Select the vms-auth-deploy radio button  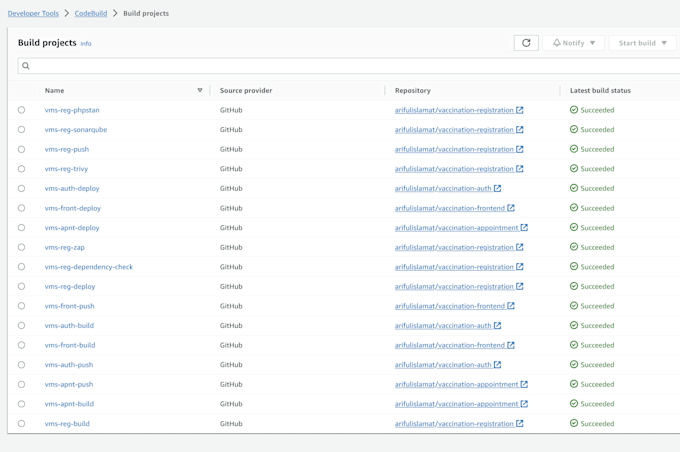tap(21, 188)
